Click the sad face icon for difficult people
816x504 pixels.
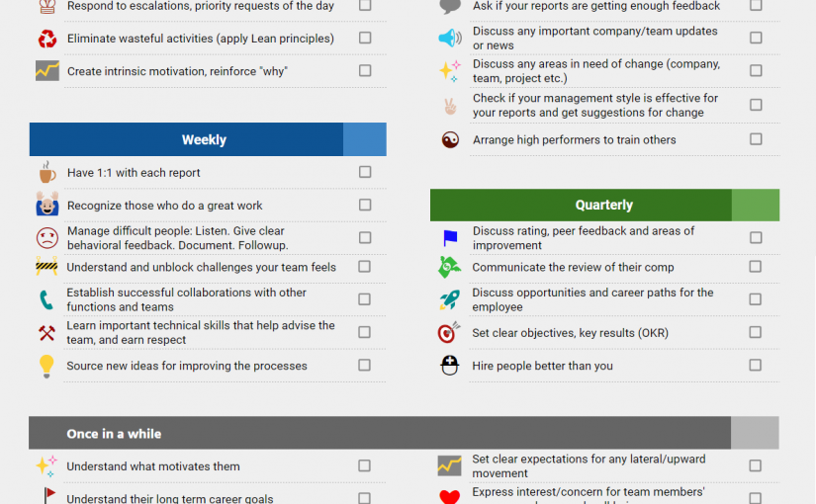pyautogui.click(x=46, y=238)
